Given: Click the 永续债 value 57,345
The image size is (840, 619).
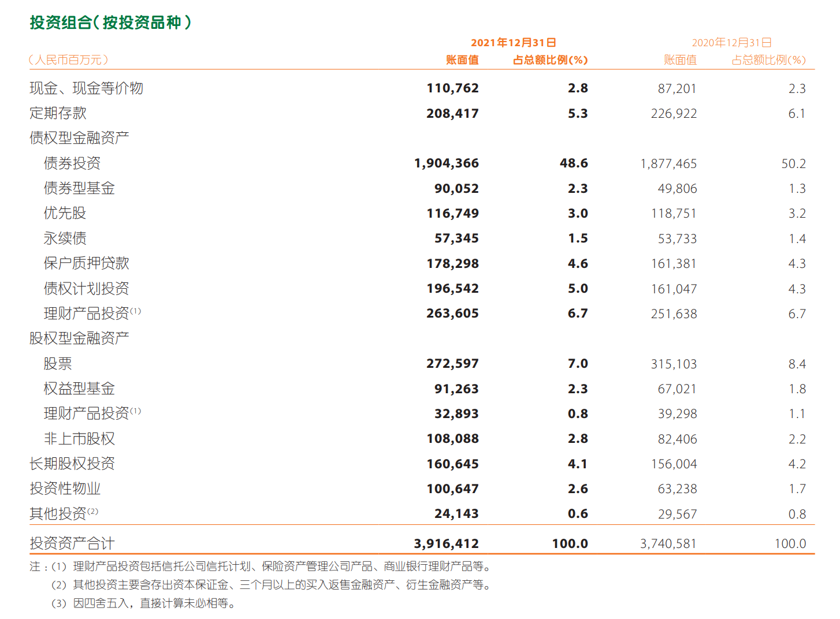Looking at the screenshot, I should pyautogui.click(x=456, y=238).
